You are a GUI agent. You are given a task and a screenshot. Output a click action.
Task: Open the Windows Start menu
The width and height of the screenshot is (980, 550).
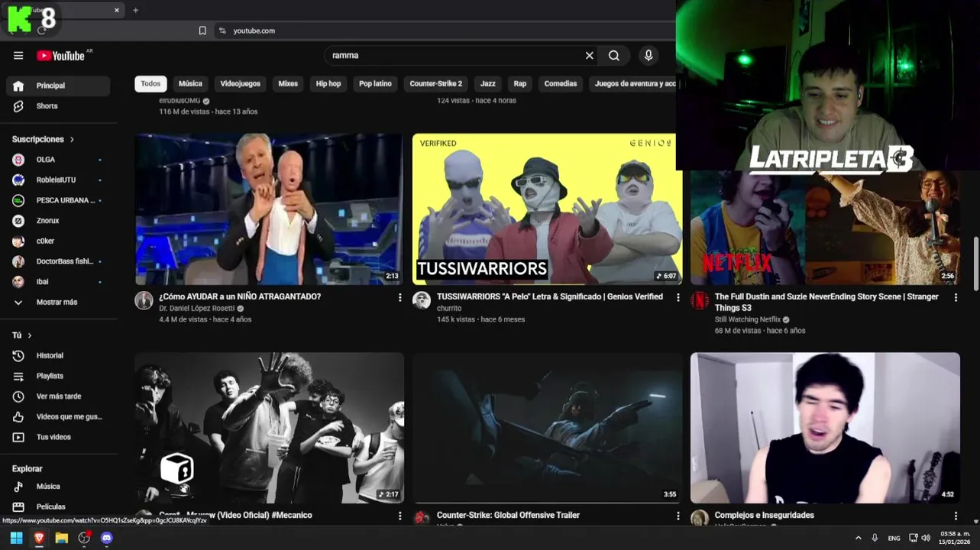click(x=16, y=538)
